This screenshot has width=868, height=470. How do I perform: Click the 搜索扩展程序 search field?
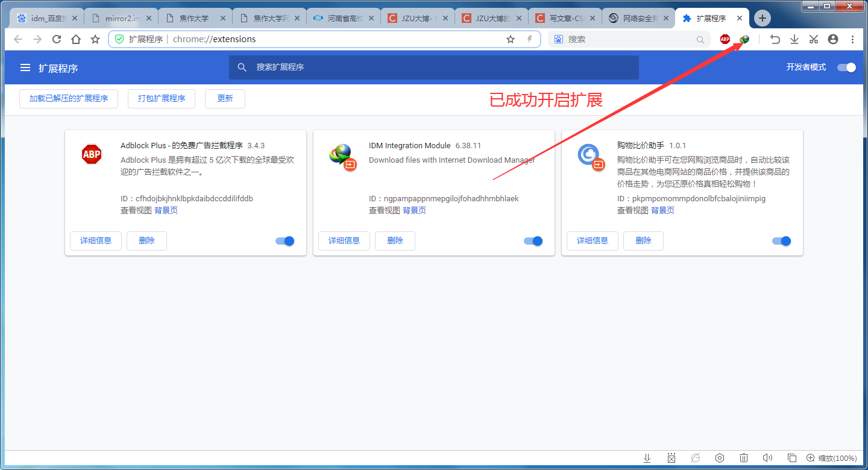point(434,67)
